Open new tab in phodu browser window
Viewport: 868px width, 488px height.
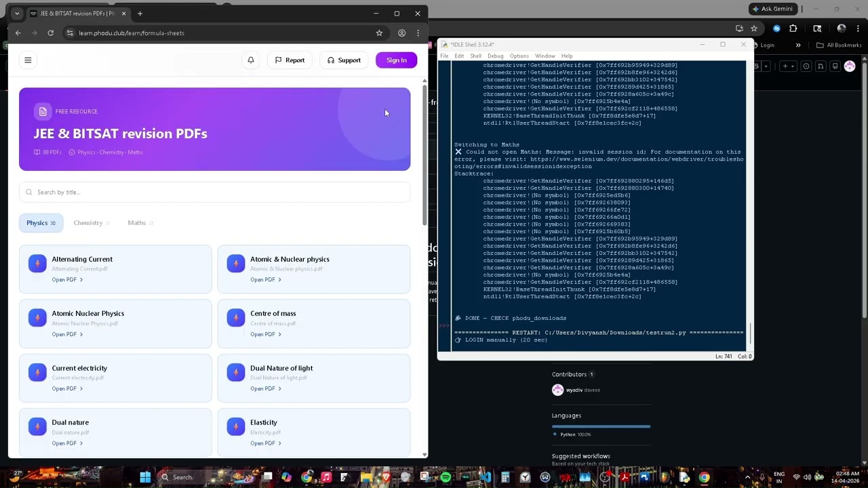point(140,14)
